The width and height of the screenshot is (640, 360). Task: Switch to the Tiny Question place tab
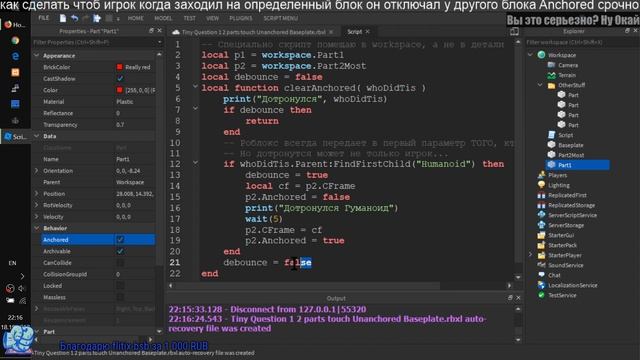pos(253,32)
